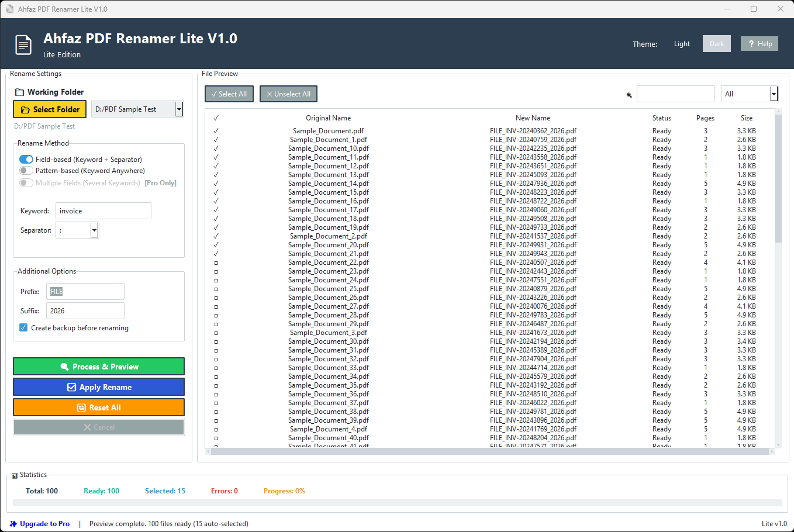Screen dimensions: 794x532
Task: Switch to the Dark theme
Action: tap(716, 44)
